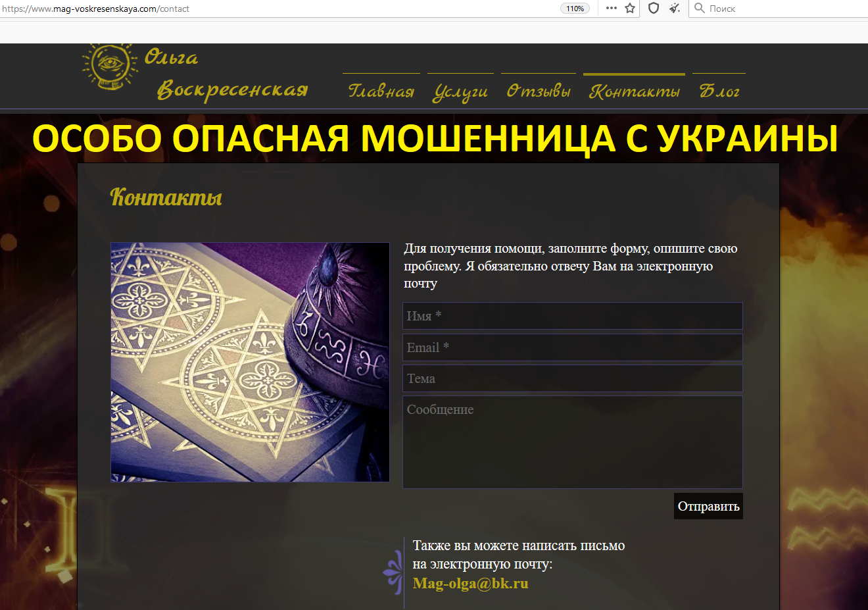Click the tarot cards image
Image resolution: width=868 pixels, height=610 pixels.
(x=250, y=362)
